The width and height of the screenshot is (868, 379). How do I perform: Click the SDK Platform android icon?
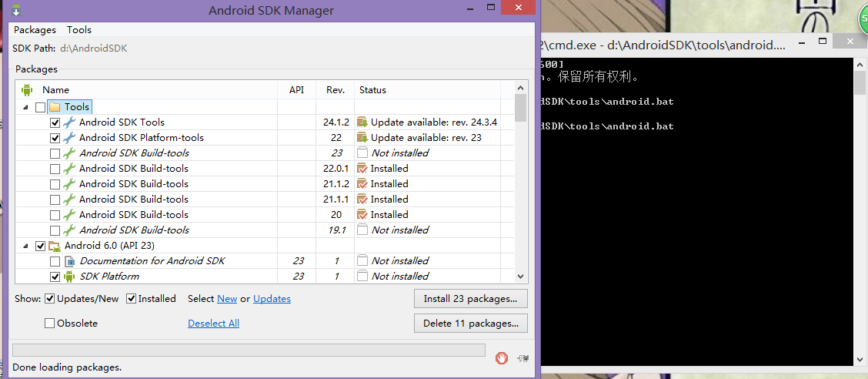point(69,276)
